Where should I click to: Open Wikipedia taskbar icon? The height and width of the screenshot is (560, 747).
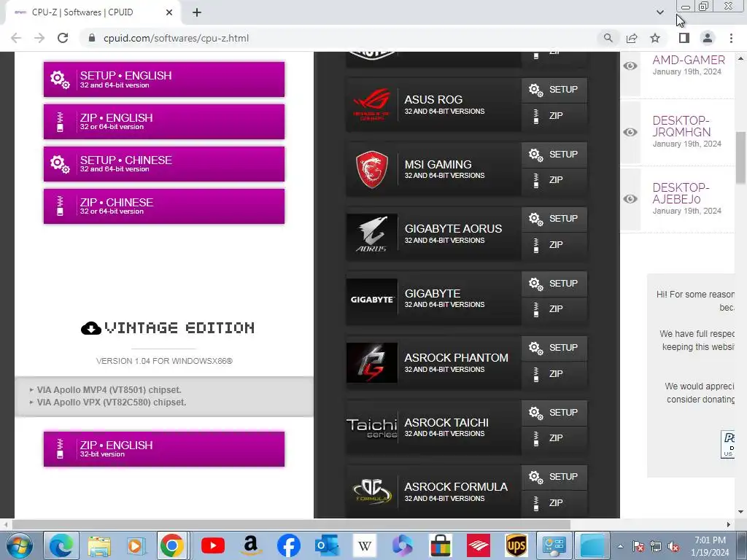[365, 545]
